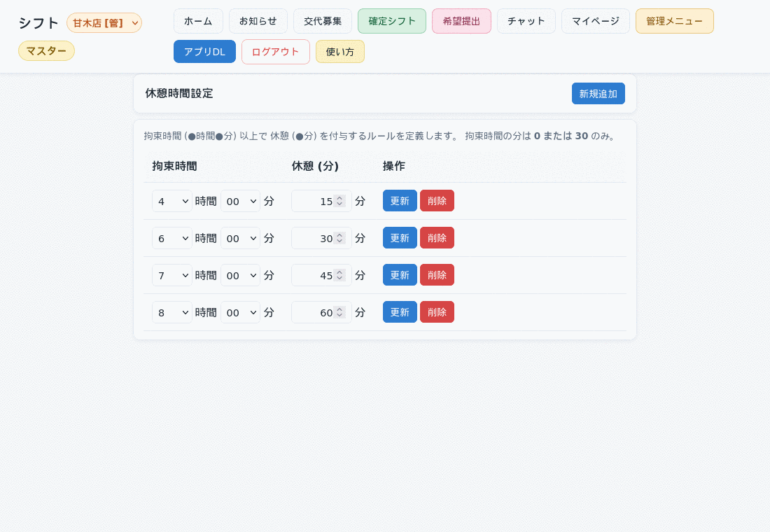Image resolution: width=770 pixels, height=532 pixels.
Task: Open the hours dropdown showing 8
Action: [x=172, y=312]
